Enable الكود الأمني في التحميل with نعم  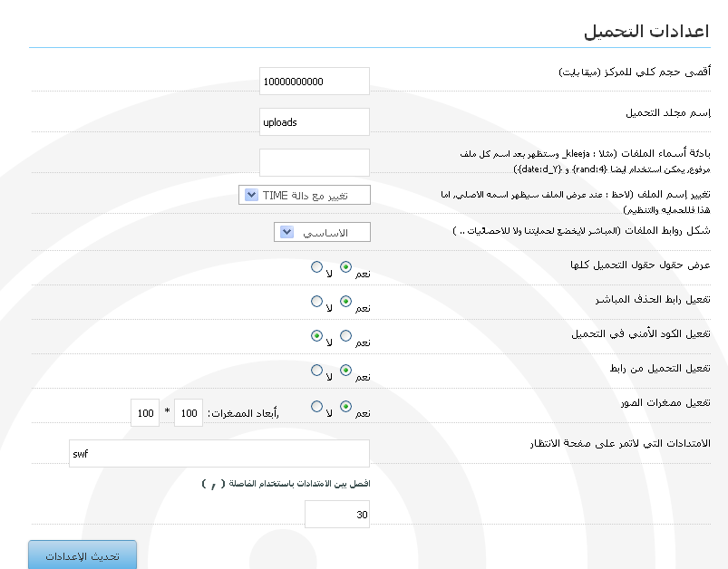pos(345,336)
